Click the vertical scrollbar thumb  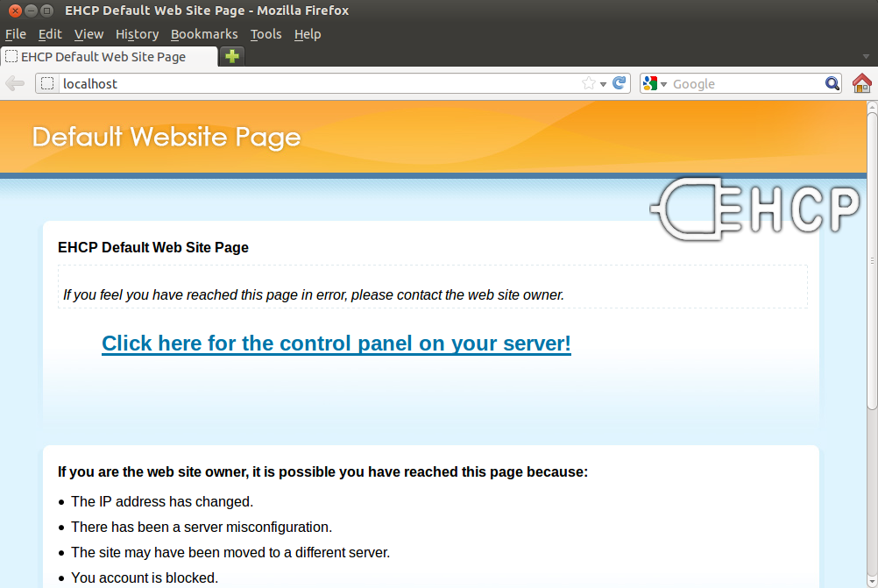872,261
